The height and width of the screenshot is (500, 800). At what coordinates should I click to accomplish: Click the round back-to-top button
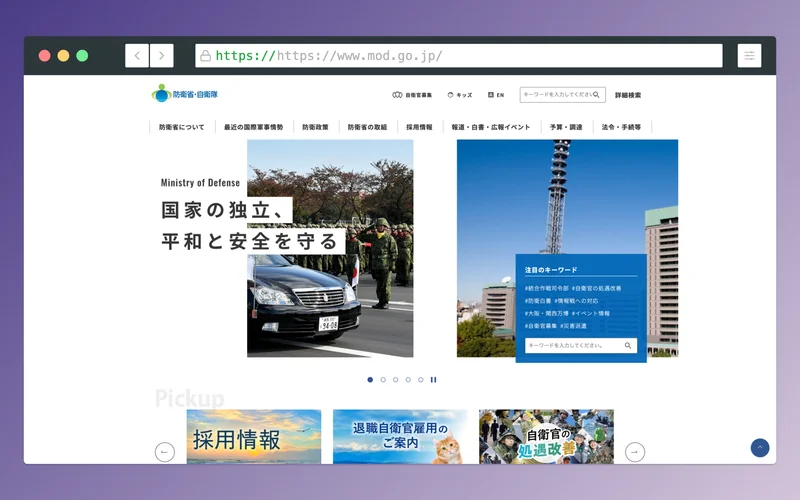pyautogui.click(x=760, y=448)
